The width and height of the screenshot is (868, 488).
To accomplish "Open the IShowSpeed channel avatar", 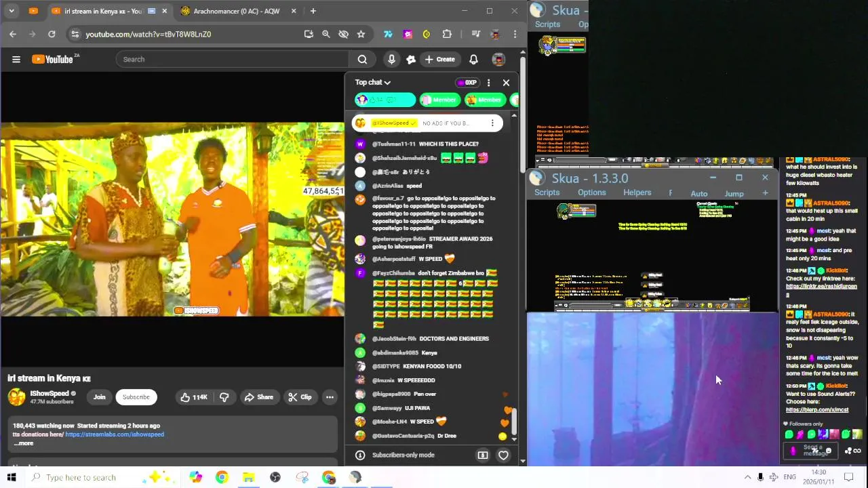I will 16,397.
